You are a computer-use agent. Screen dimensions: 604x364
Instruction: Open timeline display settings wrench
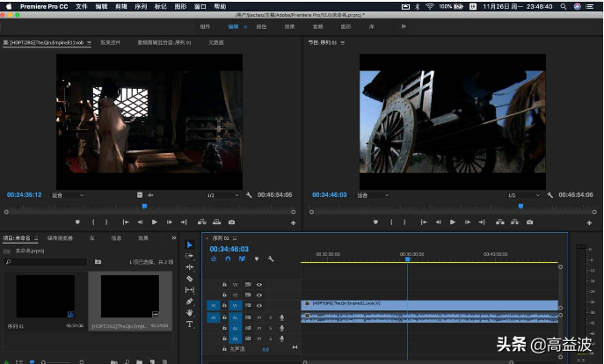click(271, 258)
